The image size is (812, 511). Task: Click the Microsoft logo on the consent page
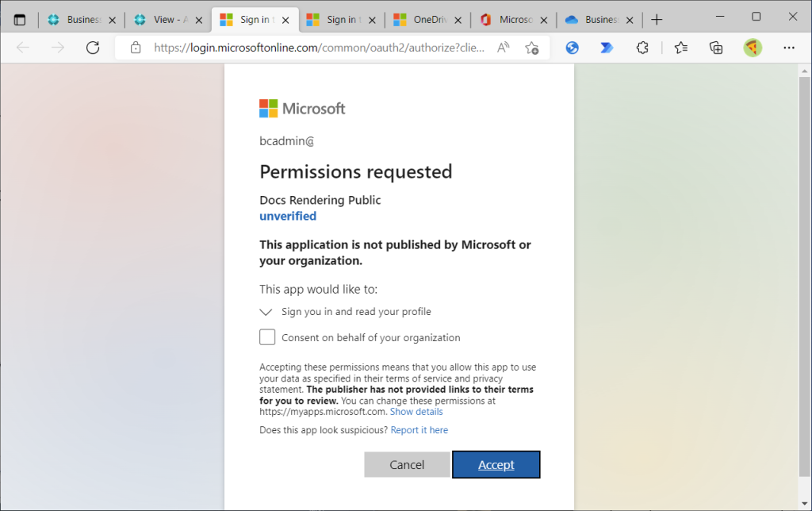pyautogui.click(x=302, y=109)
